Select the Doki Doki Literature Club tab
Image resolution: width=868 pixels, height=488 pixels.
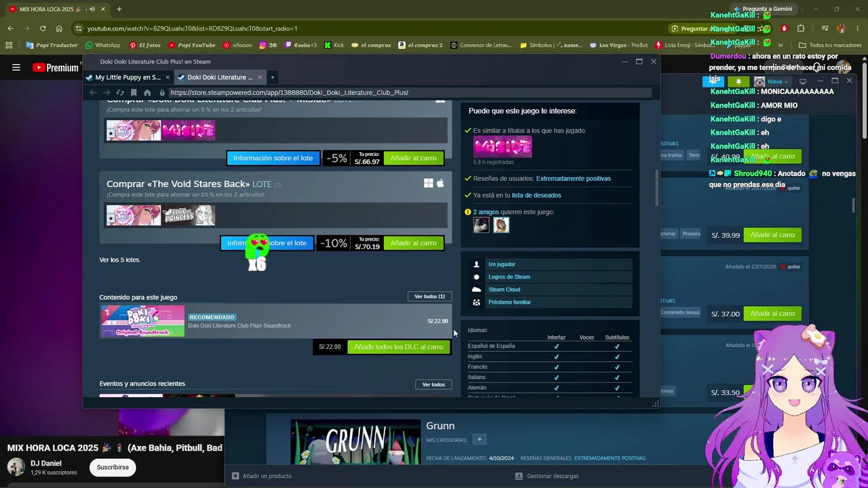(x=220, y=77)
